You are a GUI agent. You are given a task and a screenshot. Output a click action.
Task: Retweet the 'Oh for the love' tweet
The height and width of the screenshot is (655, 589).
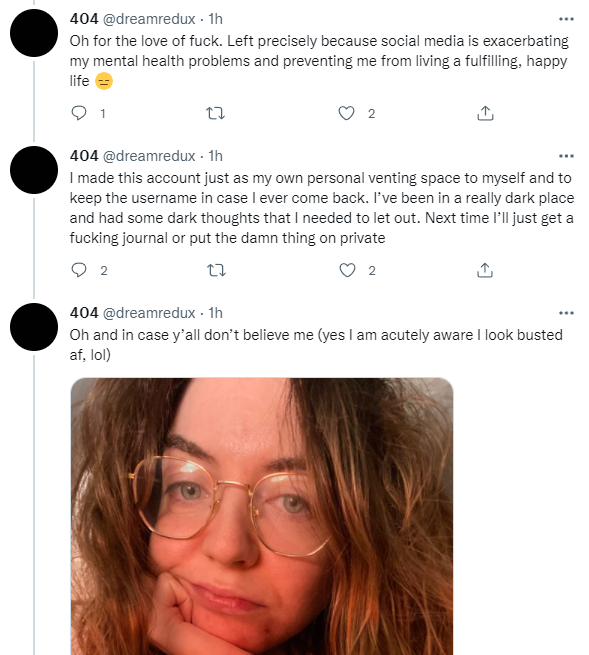click(x=216, y=113)
